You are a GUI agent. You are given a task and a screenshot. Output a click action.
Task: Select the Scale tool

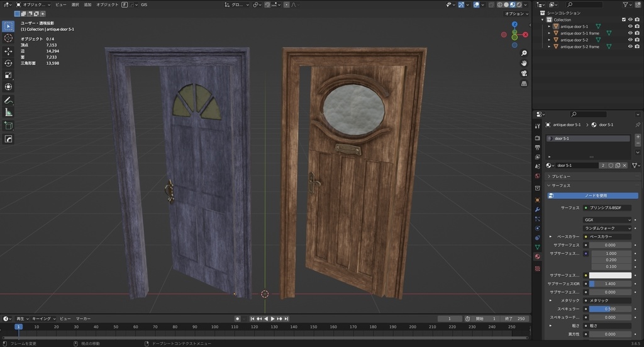tap(8, 75)
